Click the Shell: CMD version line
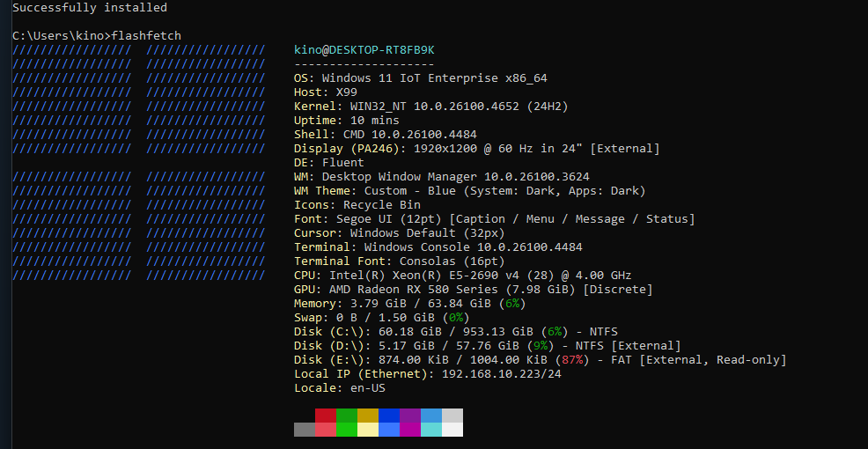The image size is (868, 449). 386,135
